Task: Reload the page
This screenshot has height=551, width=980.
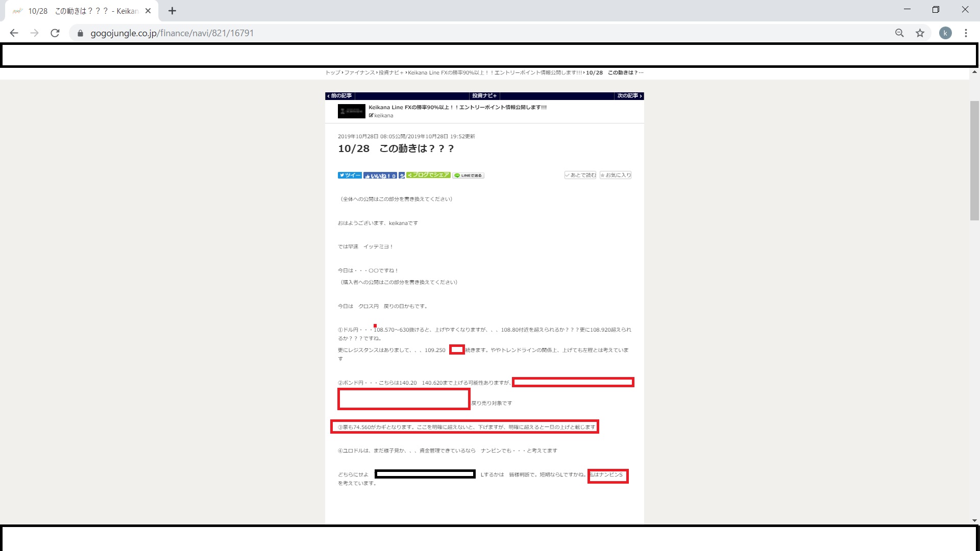Action: pyautogui.click(x=55, y=33)
